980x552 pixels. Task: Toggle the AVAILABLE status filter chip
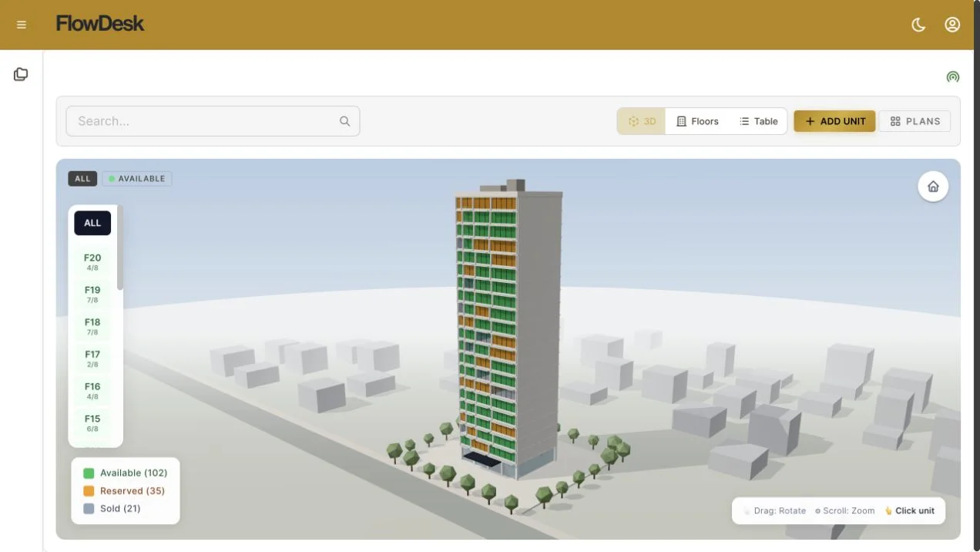137,179
